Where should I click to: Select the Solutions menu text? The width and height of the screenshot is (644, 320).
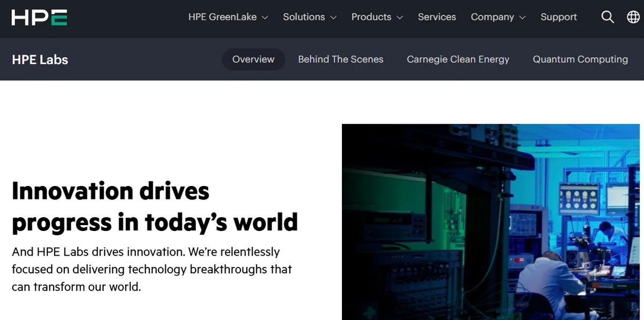(304, 17)
